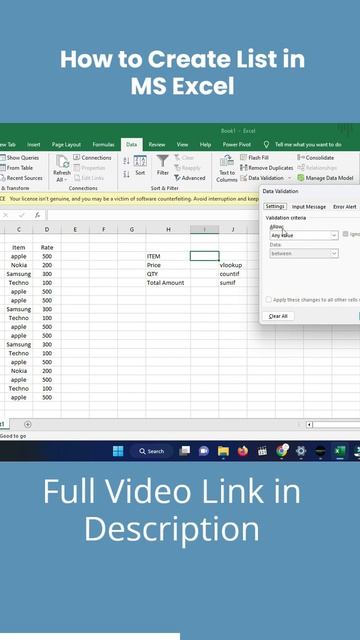The height and width of the screenshot is (640, 360).
Task: Click the cell containing Price
Action: 168,265
